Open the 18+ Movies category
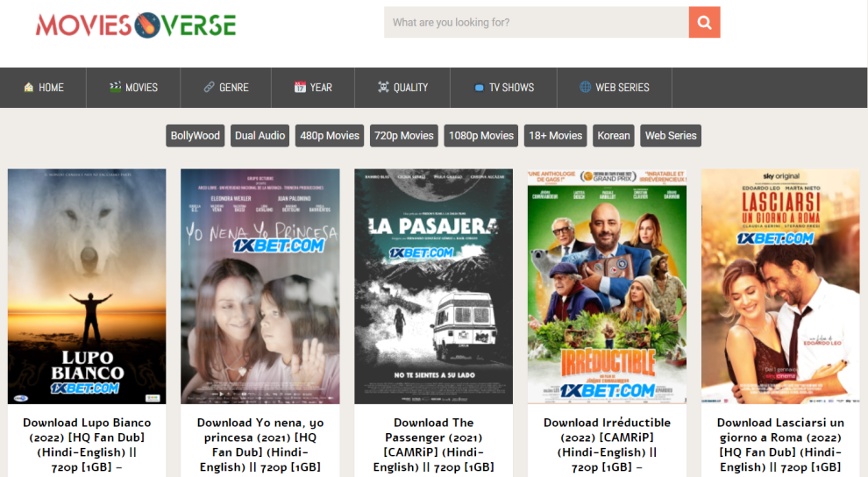Viewport: 868px width, 477px height. click(x=555, y=136)
